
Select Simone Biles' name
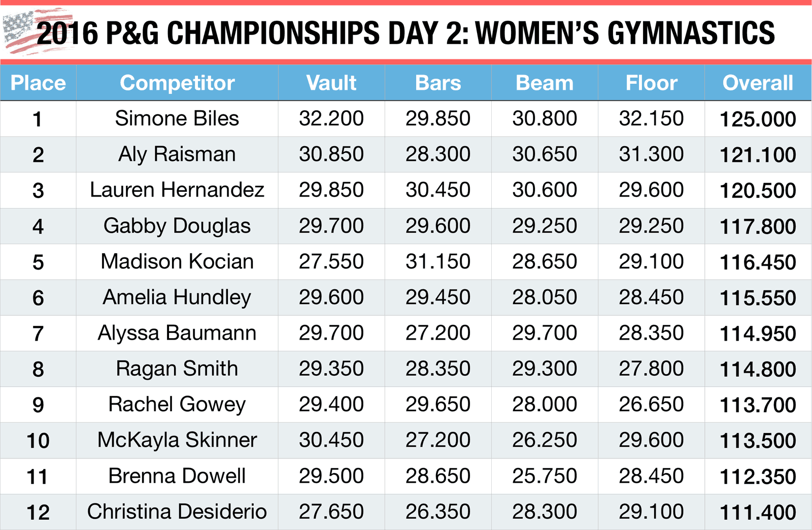click(x=177, y=119)
